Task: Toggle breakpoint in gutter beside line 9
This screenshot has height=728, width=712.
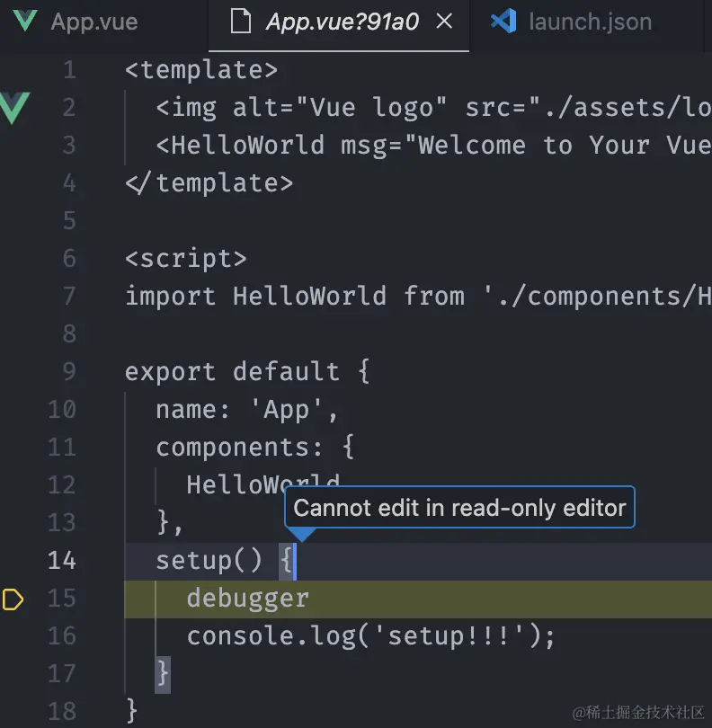Action: point(13,372)
